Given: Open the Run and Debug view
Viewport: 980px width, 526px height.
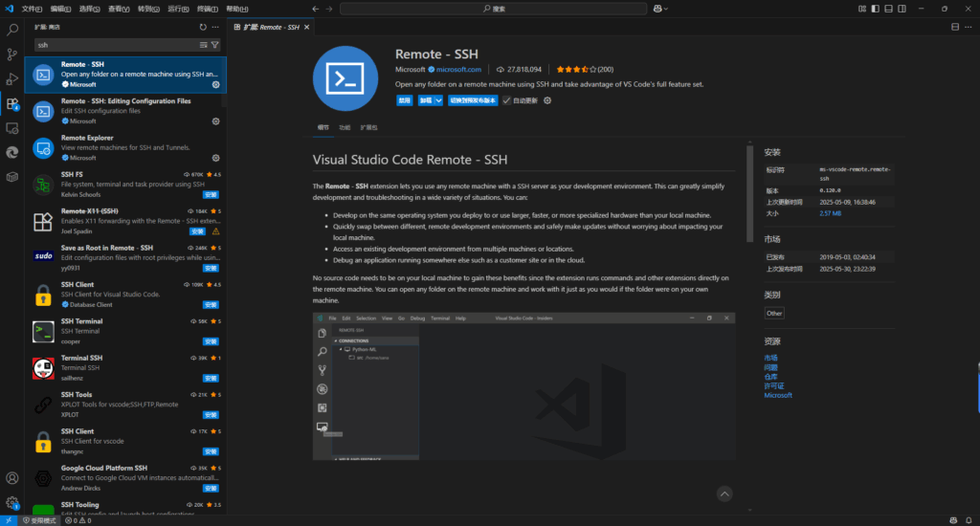Looking at the screenshot, I should [x=11, y=78].
